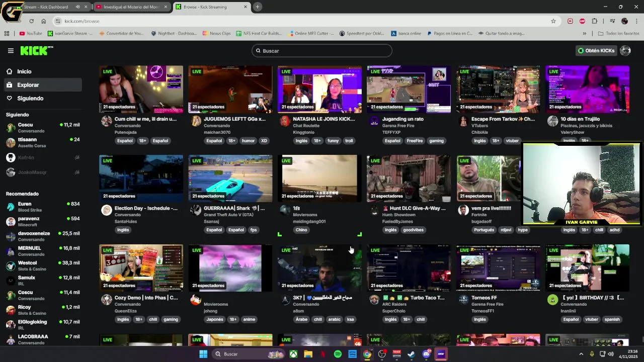Image resolution: width=644 pixels, height=362 pixels.
Task: Open Coscu's avatar in Siguiendo list
Action: 11,128
